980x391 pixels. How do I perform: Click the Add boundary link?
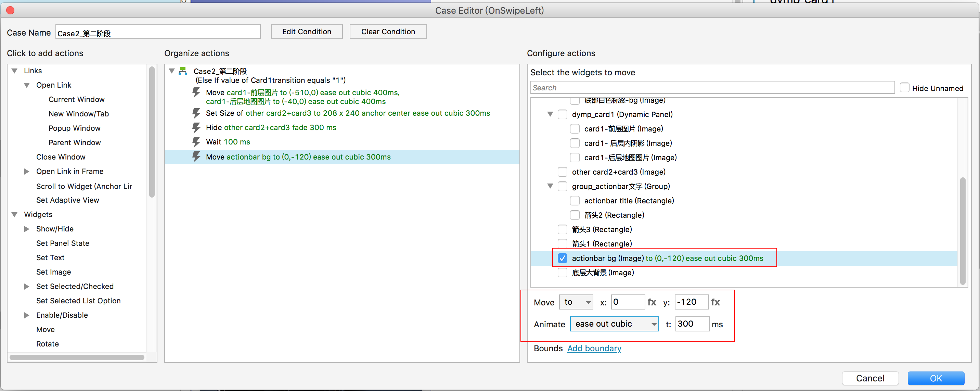tap(594, 348)
